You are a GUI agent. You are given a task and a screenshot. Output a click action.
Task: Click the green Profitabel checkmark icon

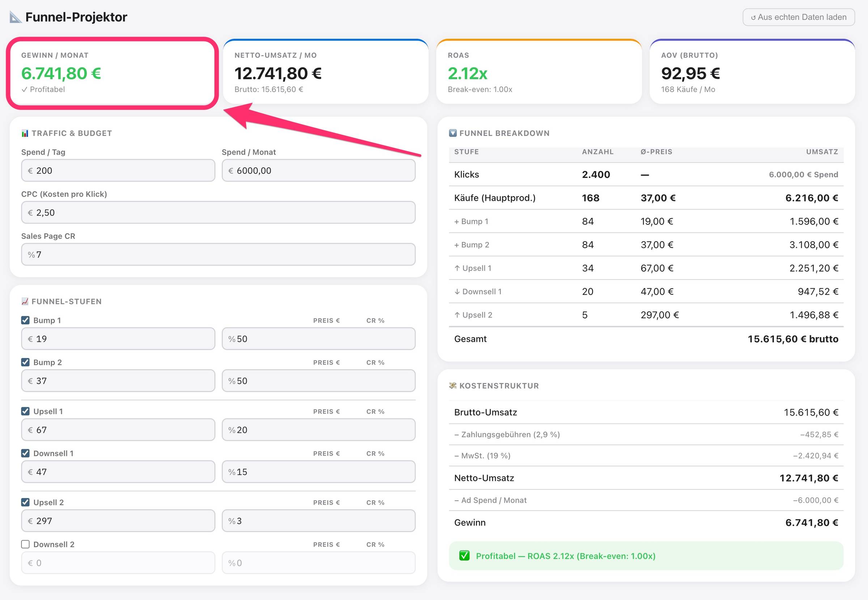[464, 556]
